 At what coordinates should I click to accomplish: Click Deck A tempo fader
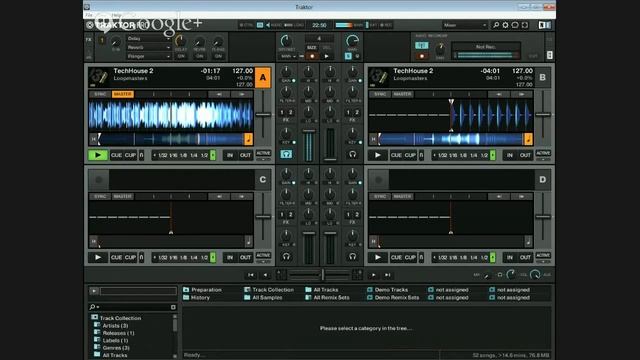263,115
